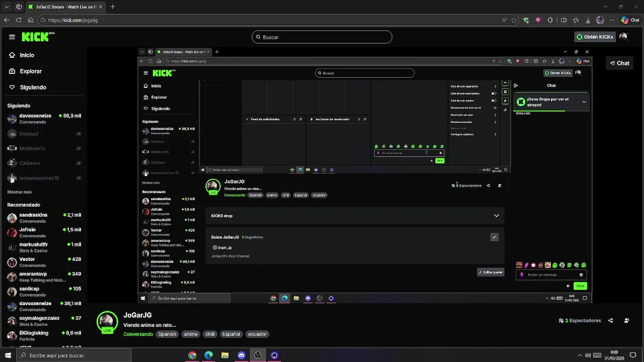Viewport: 644px width, 362px height.
Task: Open the Vector recommended channel with 426 viewers
Action: [44, 262]
